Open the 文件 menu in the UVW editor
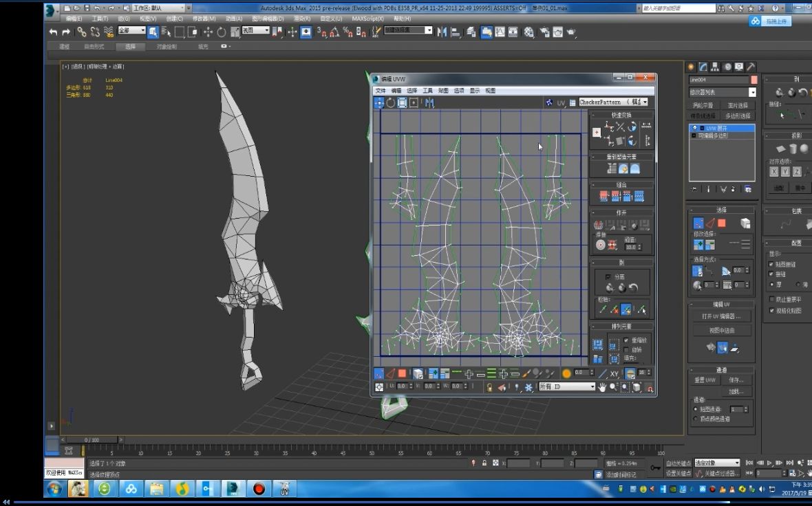 pos(380,91)
